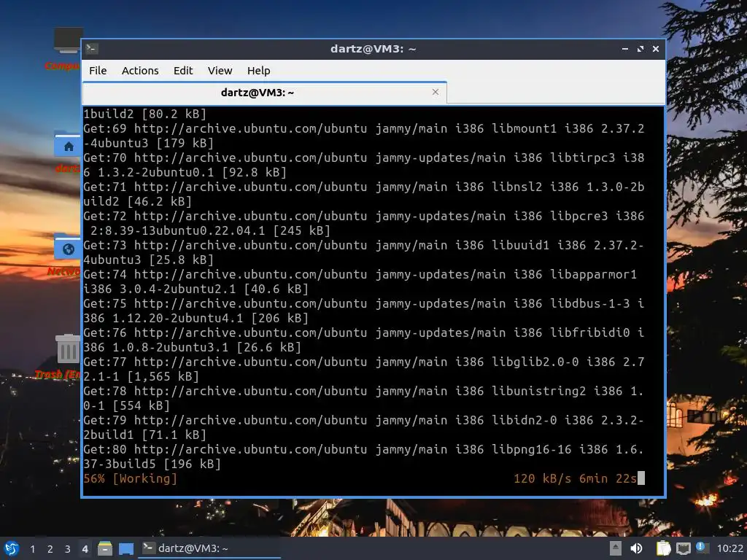Switch to workspace 2
Image resolution: width=747 pixels, height=560 pixels.
coord(50,549)
